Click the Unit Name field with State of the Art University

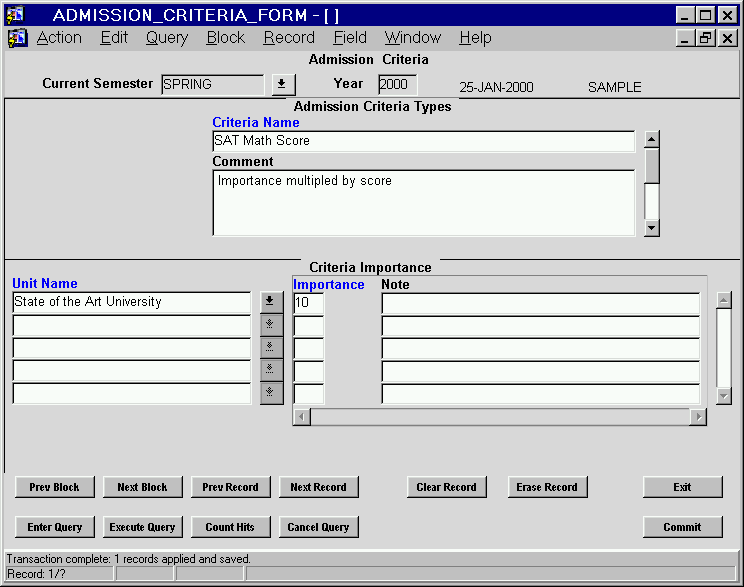[131, 302]
